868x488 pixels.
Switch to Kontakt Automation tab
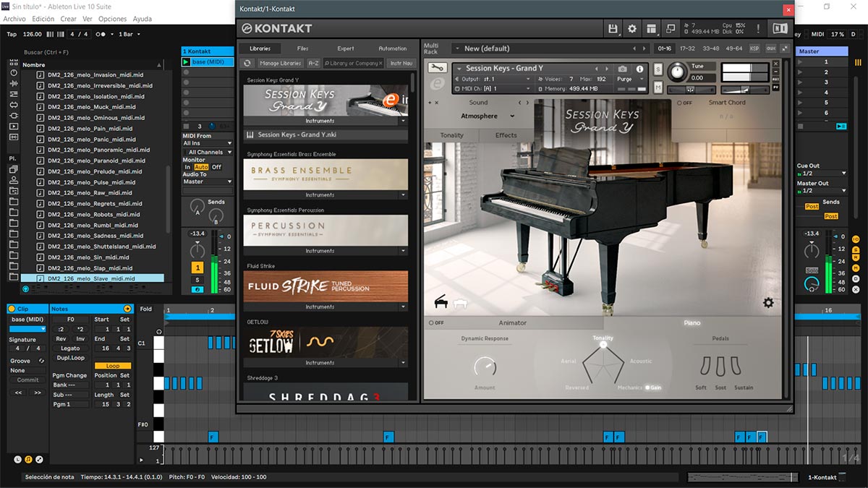pos(393,48)
